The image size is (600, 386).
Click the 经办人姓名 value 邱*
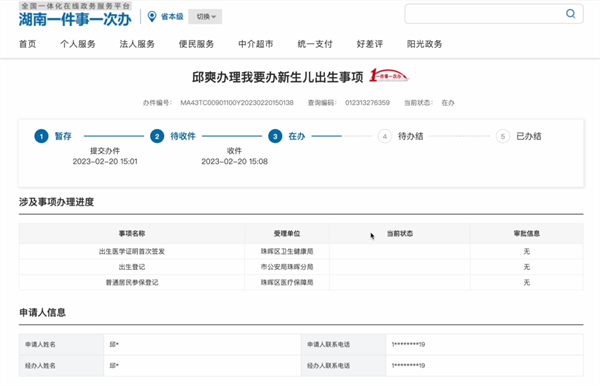tap(114, 365)
